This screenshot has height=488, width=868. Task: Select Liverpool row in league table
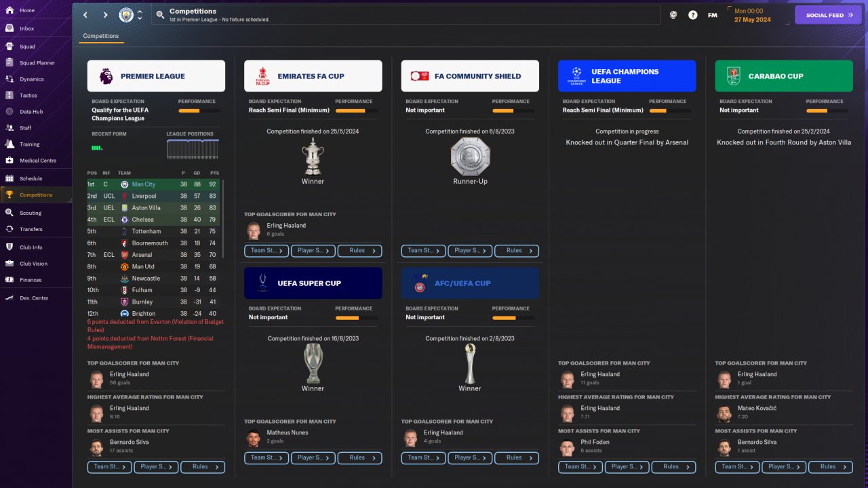153,196
